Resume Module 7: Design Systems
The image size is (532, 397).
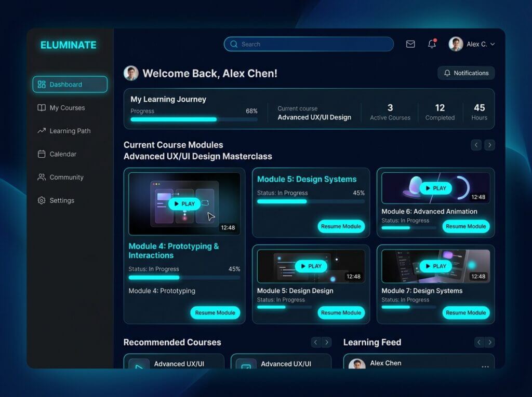click(x=466, y=312)
